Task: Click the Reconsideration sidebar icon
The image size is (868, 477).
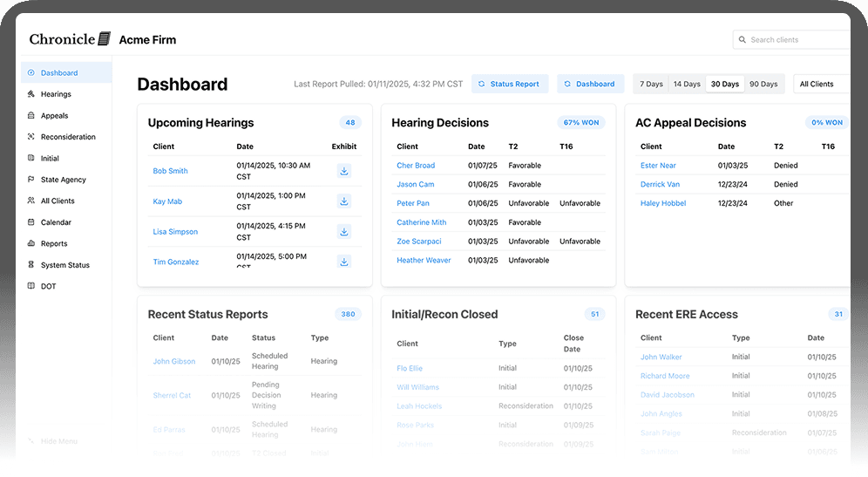Action: tap(31, 136)
